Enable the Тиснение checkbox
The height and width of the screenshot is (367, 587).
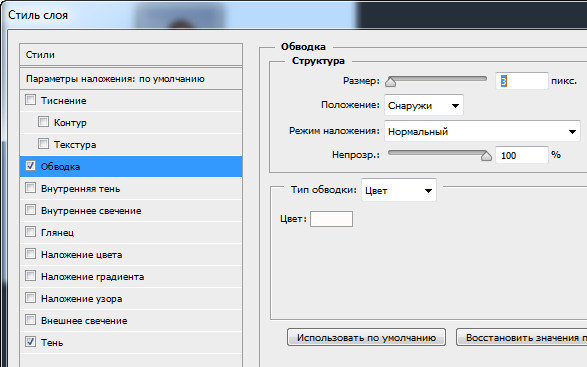coord(30,100)
